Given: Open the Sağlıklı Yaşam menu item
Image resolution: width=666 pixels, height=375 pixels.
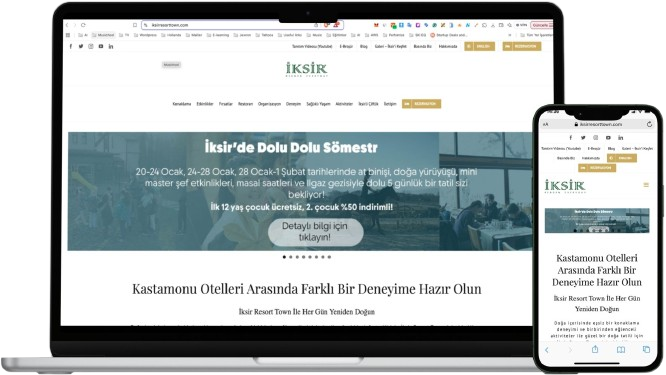Looking at the screenshot, I should point(318,104).
